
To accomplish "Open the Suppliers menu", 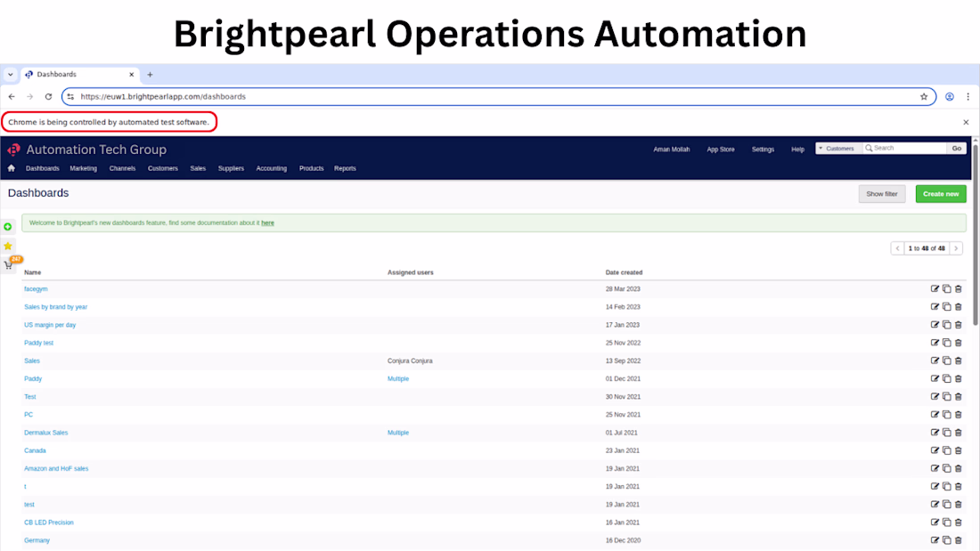I will (x=231, y=168).
